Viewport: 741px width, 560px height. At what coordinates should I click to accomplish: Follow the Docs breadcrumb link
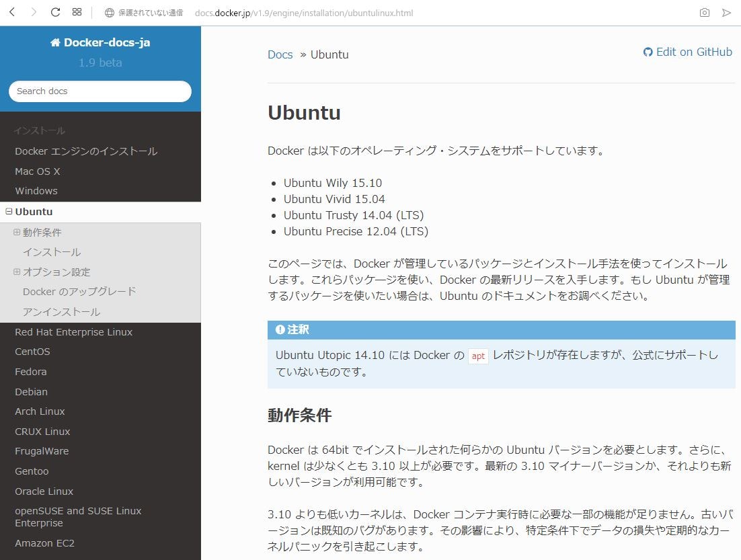280,54
